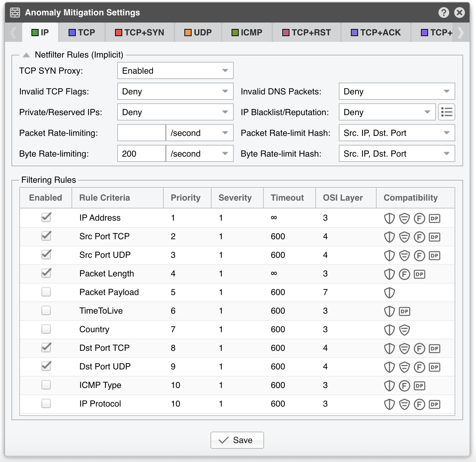Click the DP icon in IP Protocol row
Screen dimensions: 476x462
coord(435,404)
